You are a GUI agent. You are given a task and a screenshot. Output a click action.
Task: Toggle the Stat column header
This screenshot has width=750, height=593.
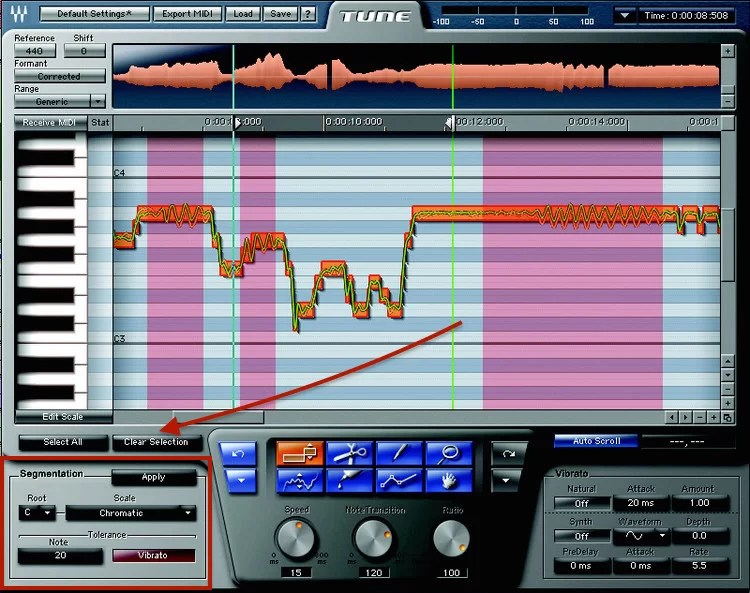tap(100, 123)
